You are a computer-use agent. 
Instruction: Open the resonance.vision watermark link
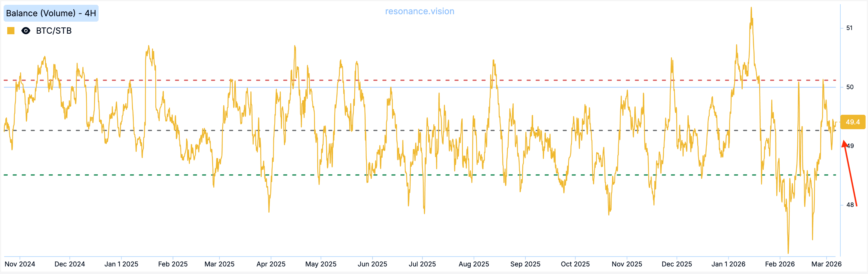pos(420,11)
